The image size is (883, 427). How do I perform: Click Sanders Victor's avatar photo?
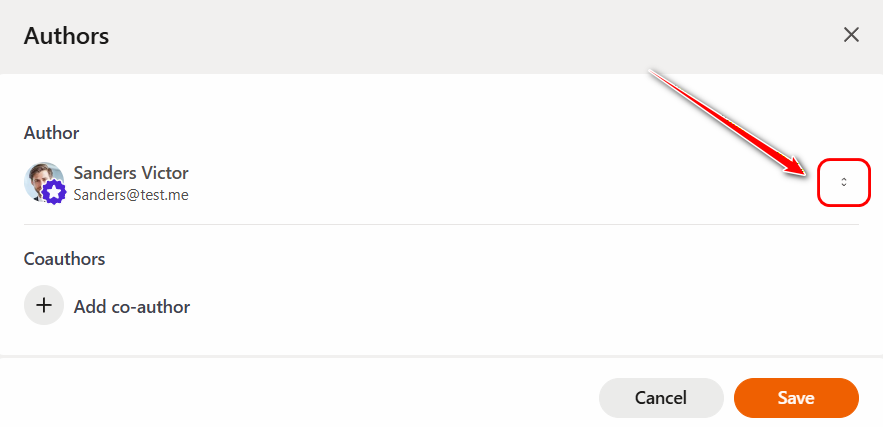pyautogui.click(x=40, y=177)
